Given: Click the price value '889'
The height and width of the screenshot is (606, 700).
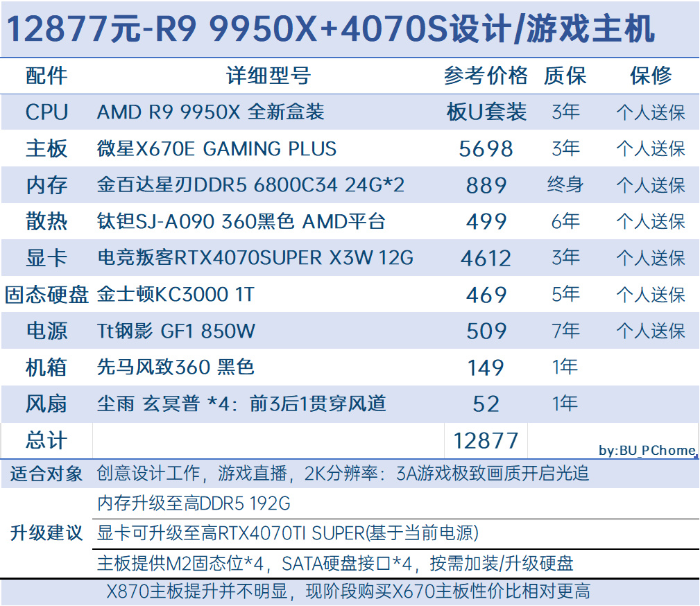Looking at the screenshot, I should click(486, 186).
